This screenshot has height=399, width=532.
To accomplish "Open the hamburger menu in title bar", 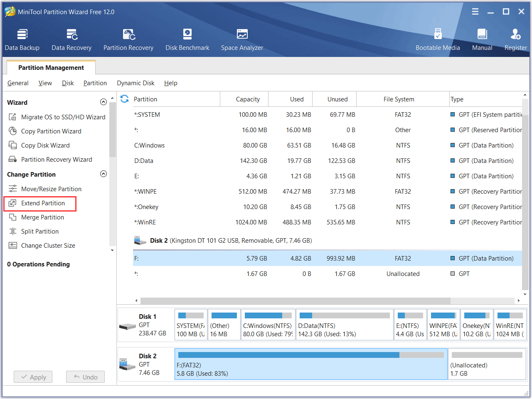I will (475, 12).
